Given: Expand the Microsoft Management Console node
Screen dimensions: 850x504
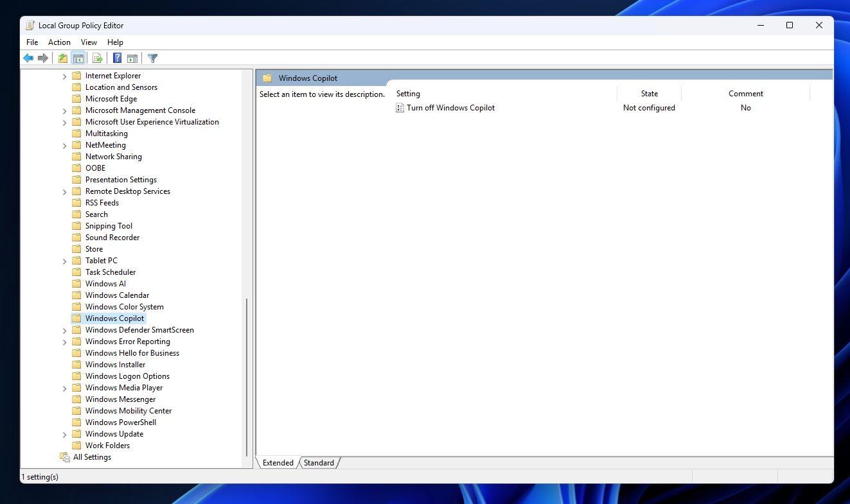Looking at the screenshot, I should [x=64, y=110].
